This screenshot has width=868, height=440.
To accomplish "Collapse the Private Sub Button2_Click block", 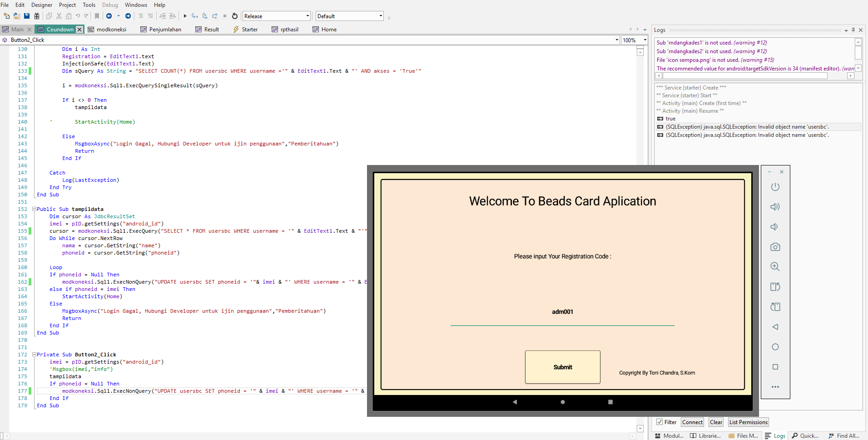I will 34,355.
